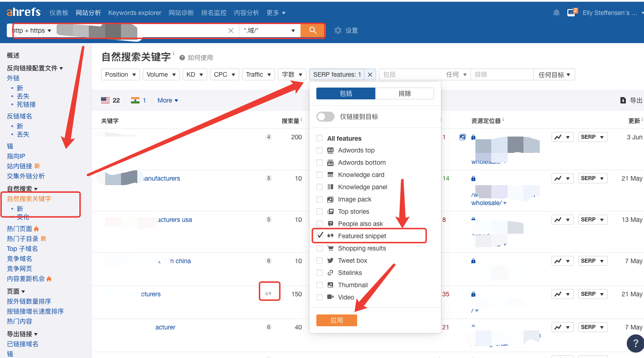Open the KD filter dropdown
644x358 pixels.
(195, 74)
